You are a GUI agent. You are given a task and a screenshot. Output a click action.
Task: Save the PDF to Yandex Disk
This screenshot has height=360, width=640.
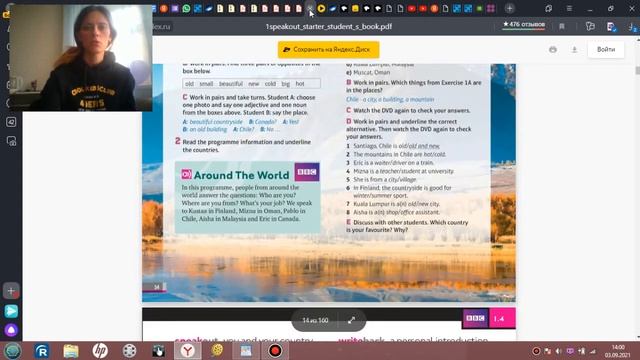click(x=329, y=49)
